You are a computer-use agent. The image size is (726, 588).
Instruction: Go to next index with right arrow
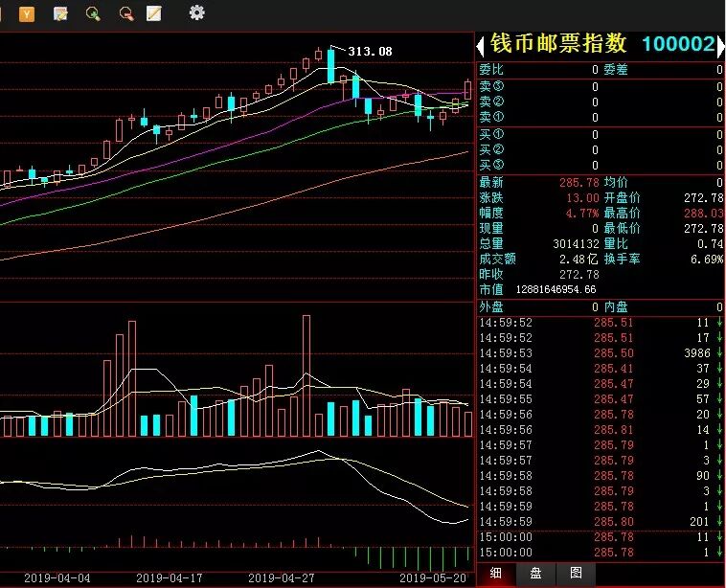pos(720,46)
